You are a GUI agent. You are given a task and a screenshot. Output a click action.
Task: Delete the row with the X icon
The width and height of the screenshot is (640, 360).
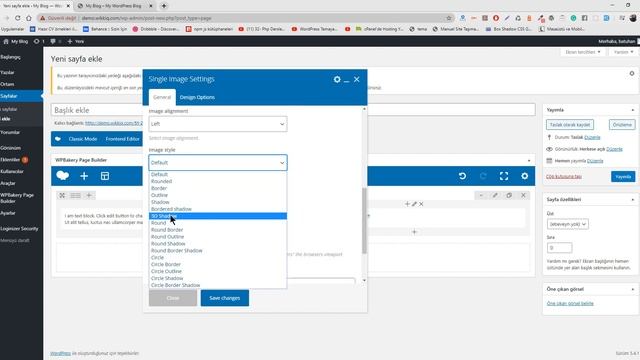click(523, 196)
